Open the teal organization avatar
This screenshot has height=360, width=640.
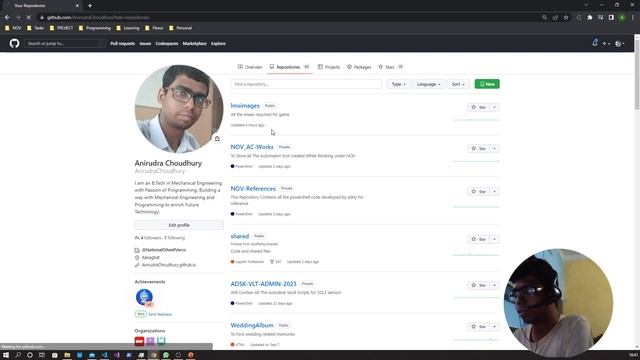pyautogui.click(x=161, y=340)
